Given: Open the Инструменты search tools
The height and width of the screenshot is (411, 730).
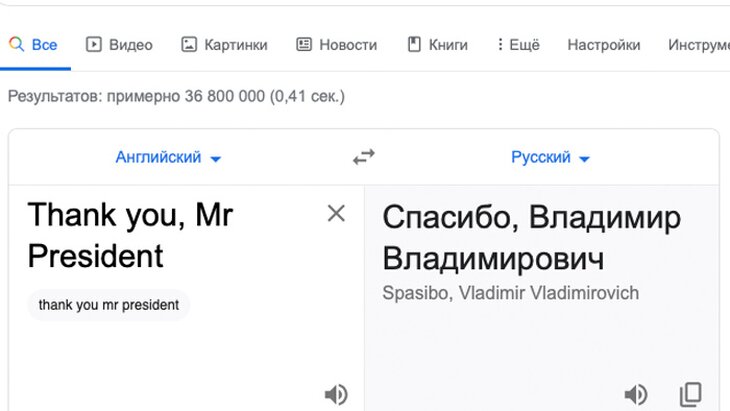Looking at the screenshot, I should click(698, 44).
